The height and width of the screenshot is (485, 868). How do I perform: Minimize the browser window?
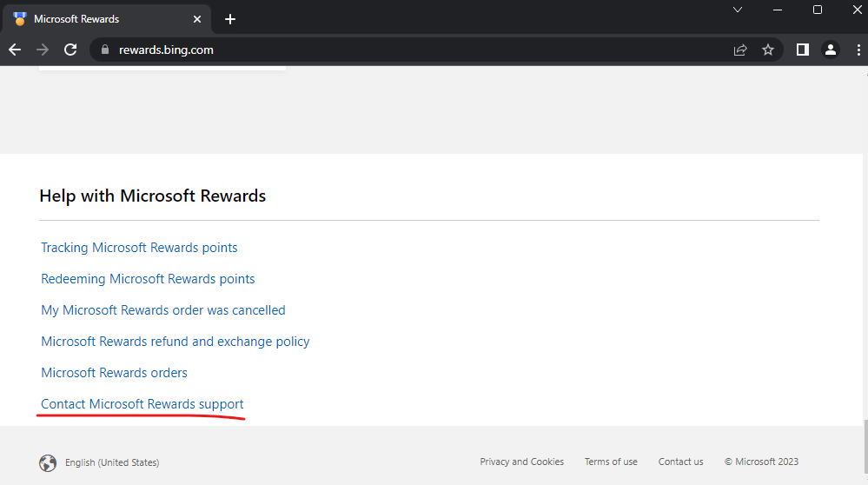[x=778, y=10]
